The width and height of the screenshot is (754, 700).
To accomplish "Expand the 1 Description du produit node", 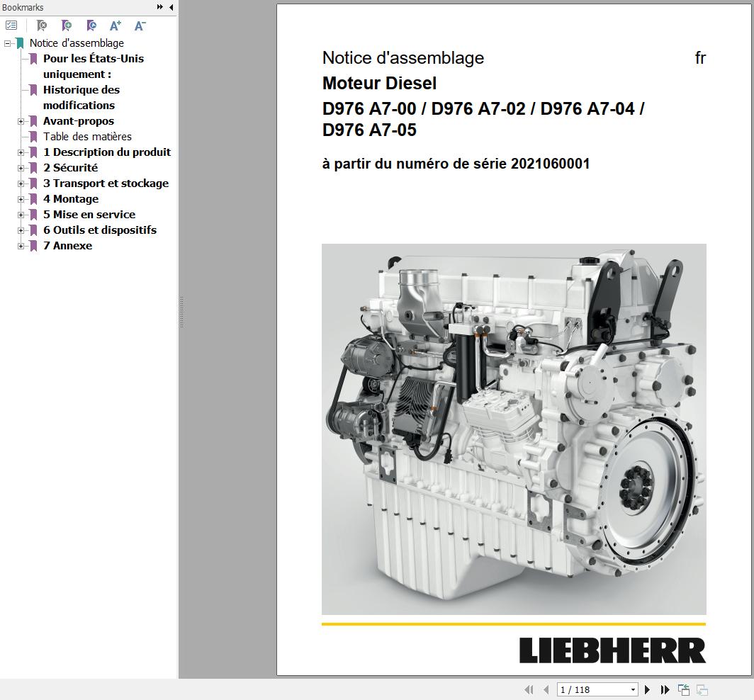I will [x=21, y=152].
